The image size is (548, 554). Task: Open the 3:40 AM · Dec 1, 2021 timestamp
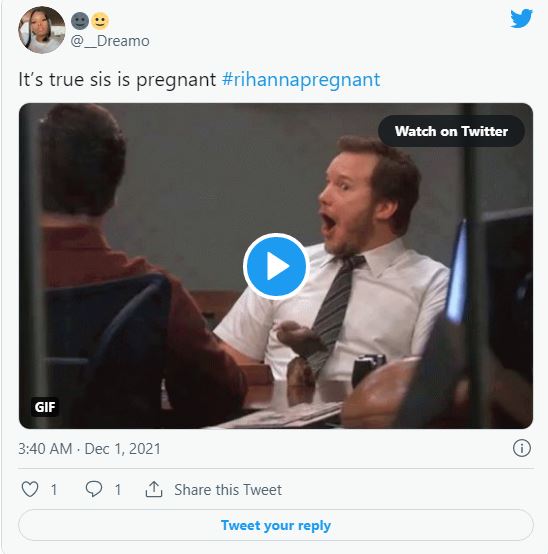point(89,449)
